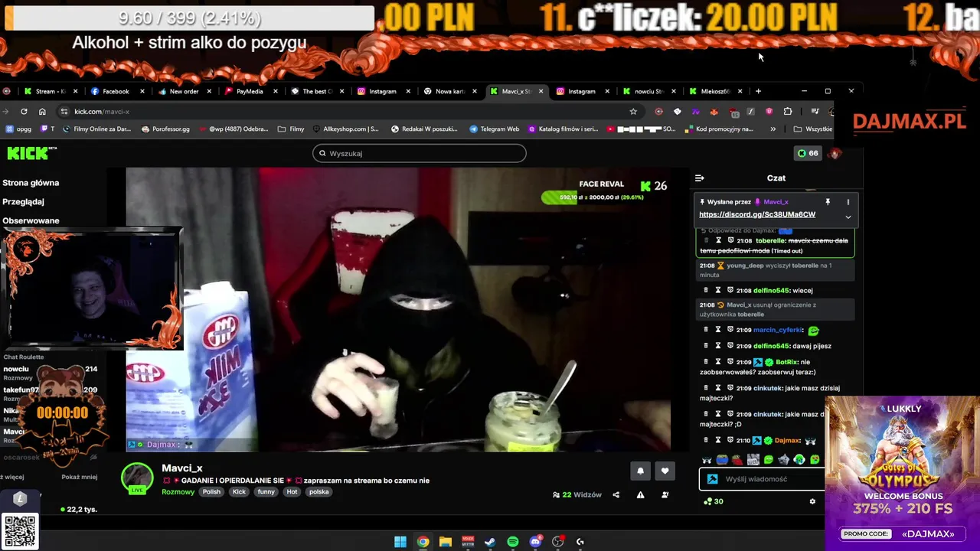Image resolution: width=980 pixels, height=551 pixels.
Task: Focus the Wyszukaj search field
Action: (x=419, y=153)
